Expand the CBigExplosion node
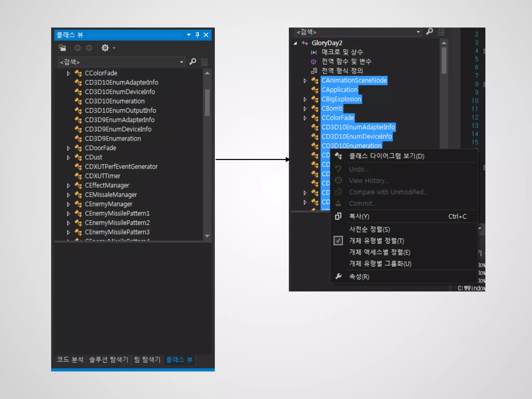Image resolution: width=532 pixels, height=399 pixels. coord(305,99)
